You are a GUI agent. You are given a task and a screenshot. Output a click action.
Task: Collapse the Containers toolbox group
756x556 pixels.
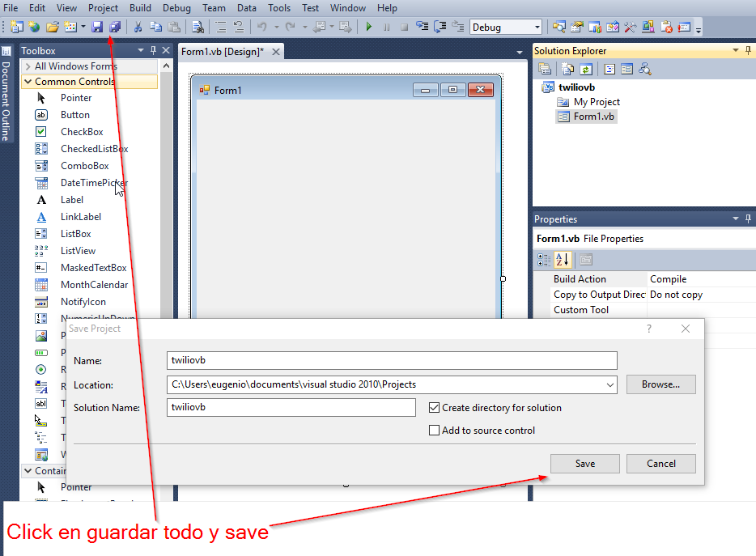[28, 471]
